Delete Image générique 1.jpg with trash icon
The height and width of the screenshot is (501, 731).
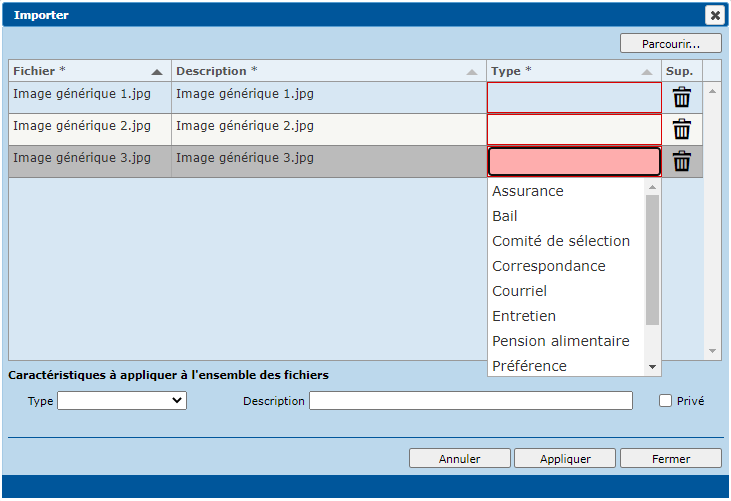point(681,97)
